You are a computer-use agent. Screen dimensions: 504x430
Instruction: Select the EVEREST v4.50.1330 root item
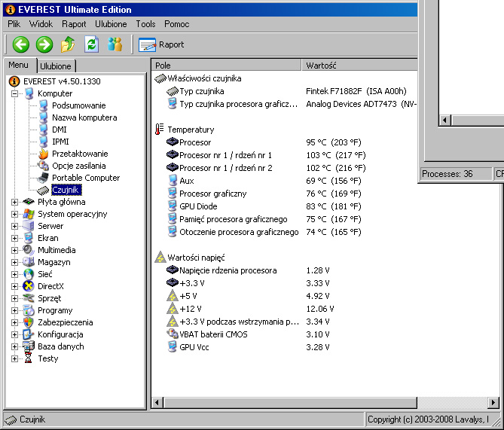(x=62, y=81)
